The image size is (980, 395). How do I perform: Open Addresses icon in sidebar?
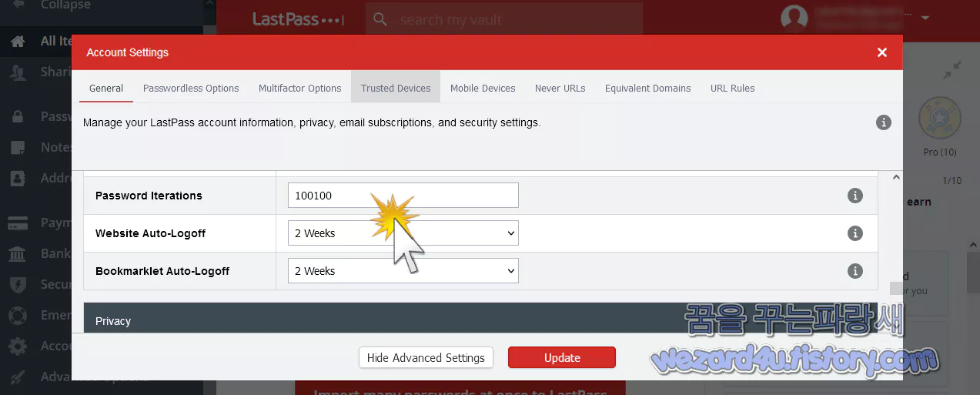18,178
